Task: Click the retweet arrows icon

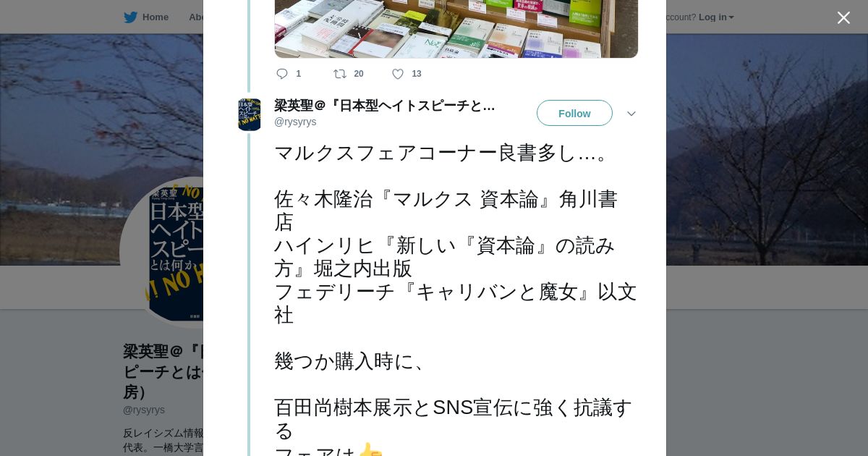Action: (x=340, y=74)
